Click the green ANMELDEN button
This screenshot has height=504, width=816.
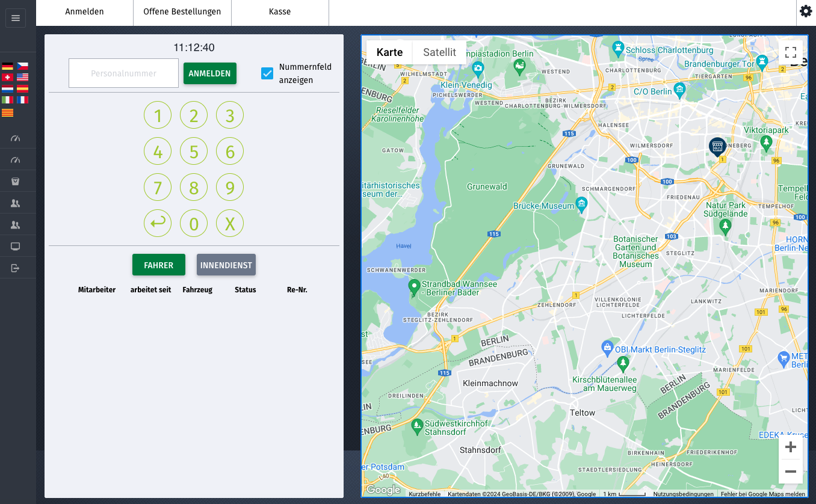tap(210, 73)
